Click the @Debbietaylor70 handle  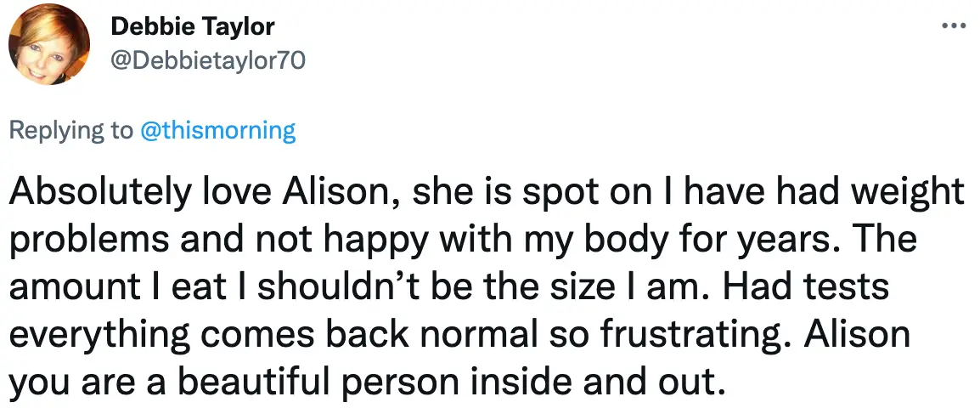[208, 59]
